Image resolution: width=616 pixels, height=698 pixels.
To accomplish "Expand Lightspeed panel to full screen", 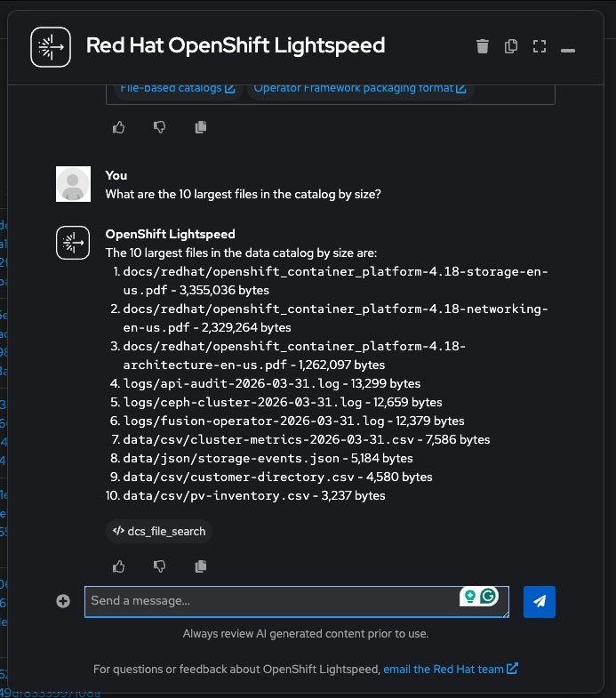I will coord(540,46).
